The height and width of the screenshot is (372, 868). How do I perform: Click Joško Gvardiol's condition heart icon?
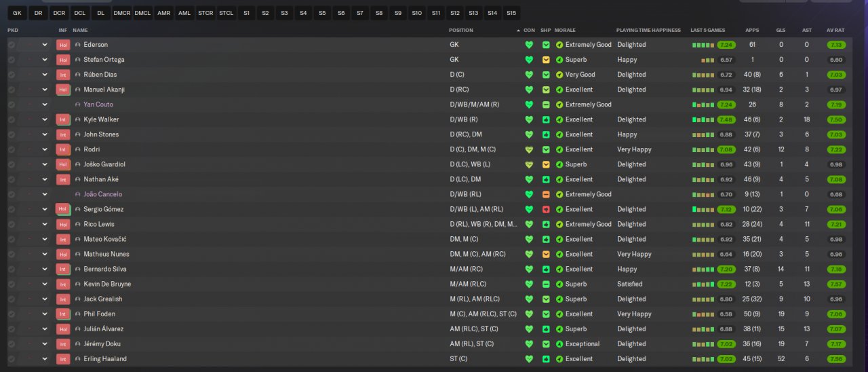[529, 164]
